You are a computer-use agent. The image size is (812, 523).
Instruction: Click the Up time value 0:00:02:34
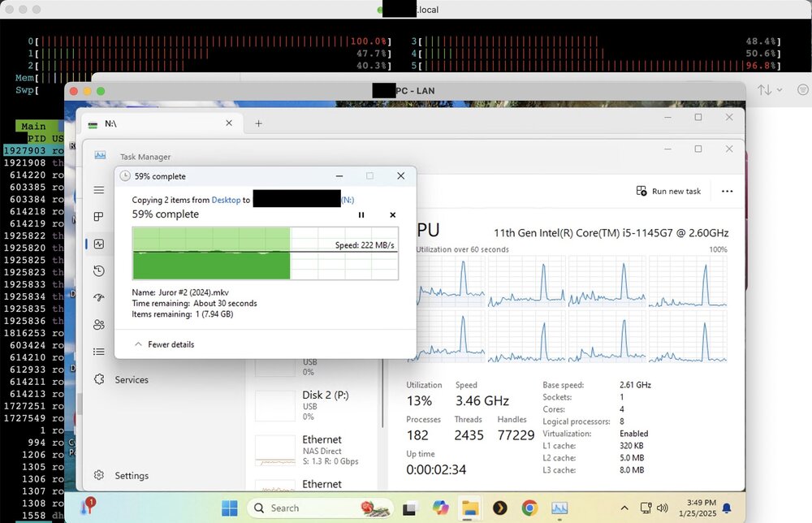[436, 469]
